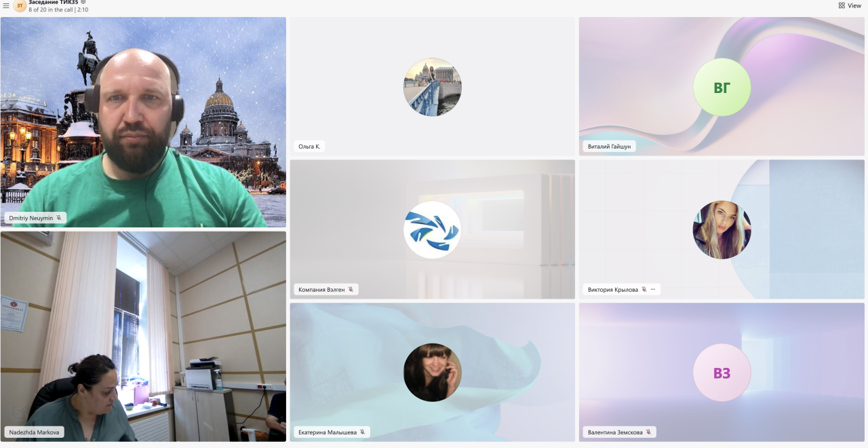
Task: Open more options for Виктория Крылова
Action: [x=653, y=289]
